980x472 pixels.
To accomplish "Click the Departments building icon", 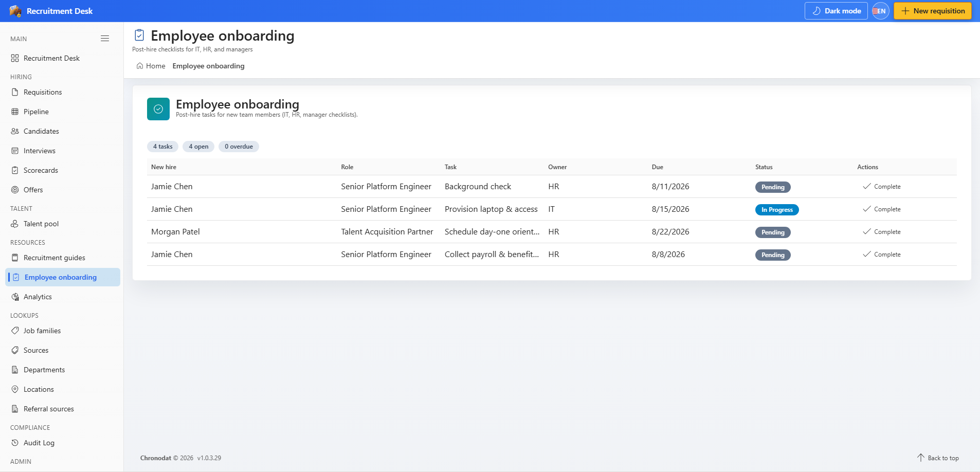I will [15, 370].
